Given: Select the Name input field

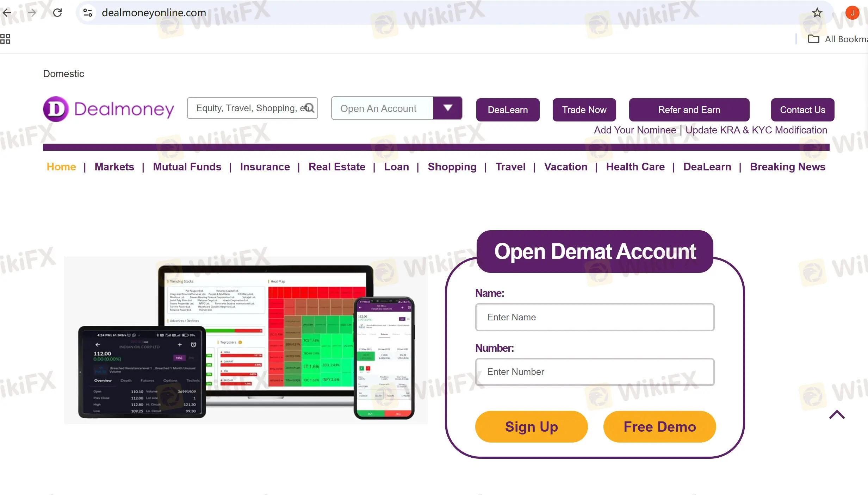Looking at the screenshot, I should click(x=594, y=317).
